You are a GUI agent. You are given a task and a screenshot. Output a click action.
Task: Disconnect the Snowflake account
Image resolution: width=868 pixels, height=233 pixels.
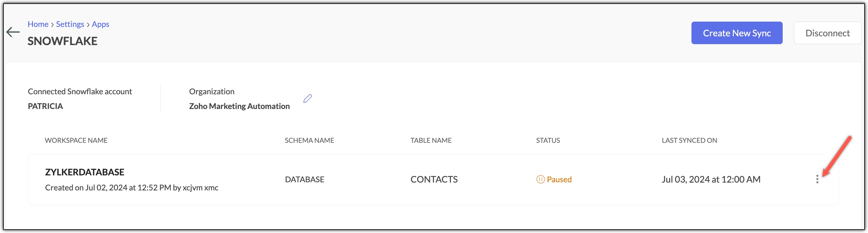click(x=827, y=33)
